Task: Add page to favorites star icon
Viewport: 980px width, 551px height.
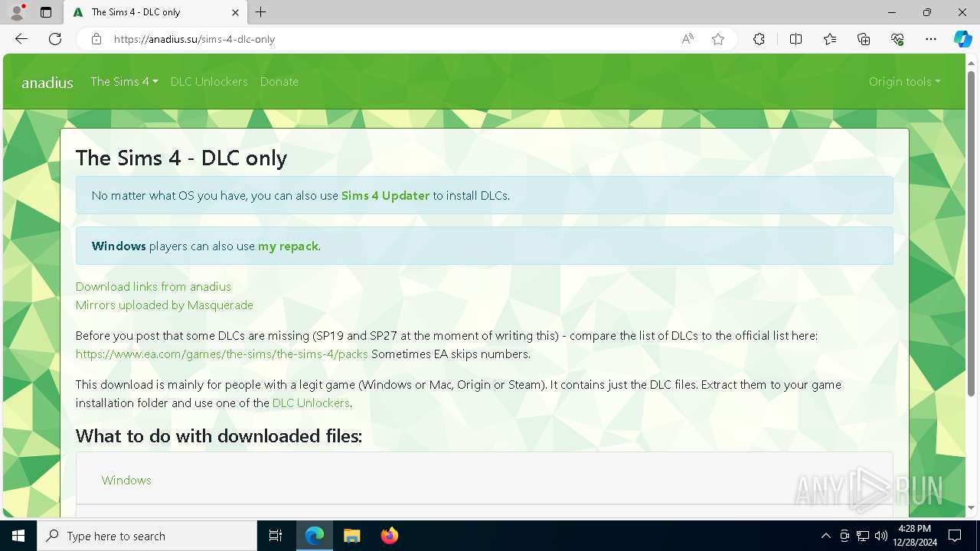Action: (718, 39)
